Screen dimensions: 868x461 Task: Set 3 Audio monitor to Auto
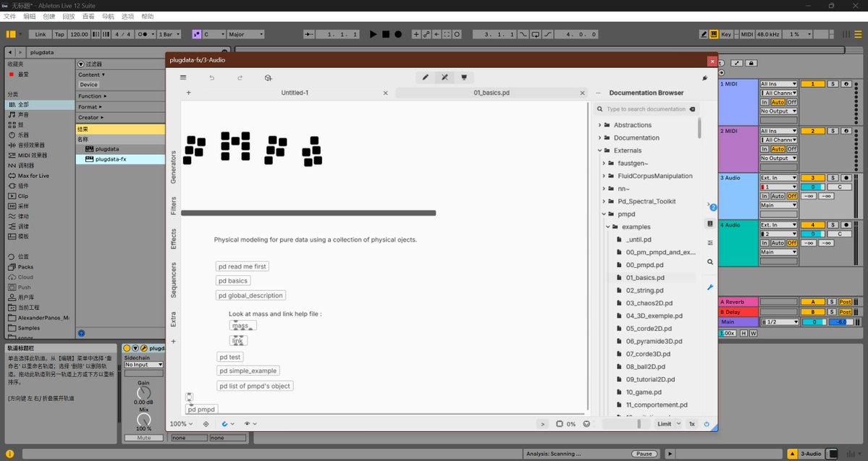778,196
